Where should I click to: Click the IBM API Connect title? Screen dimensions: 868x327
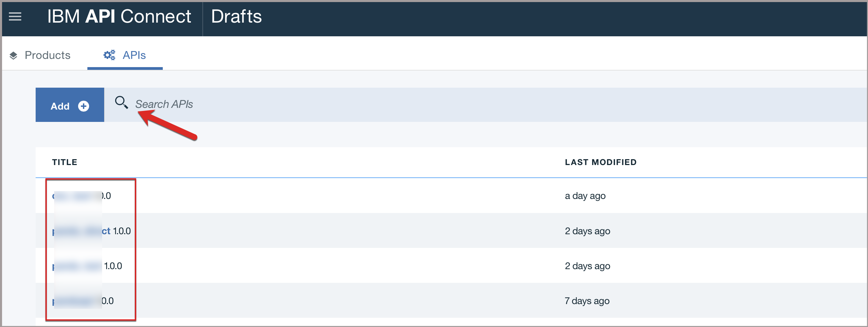(x=119, y=16)
